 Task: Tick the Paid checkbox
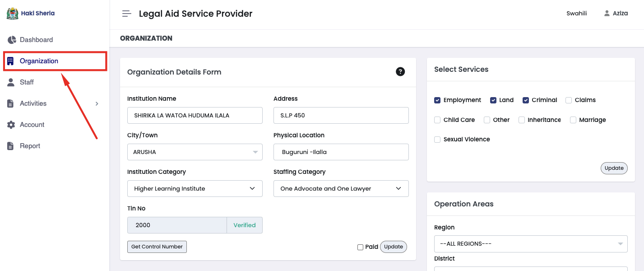coord(360,247)
